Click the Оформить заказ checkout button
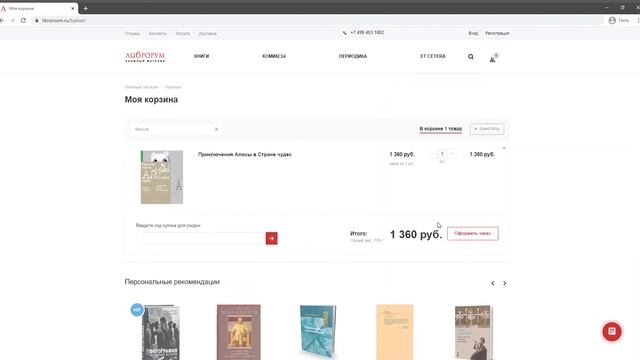This screenshot has height=360, width=640. [x=473, y=233]
